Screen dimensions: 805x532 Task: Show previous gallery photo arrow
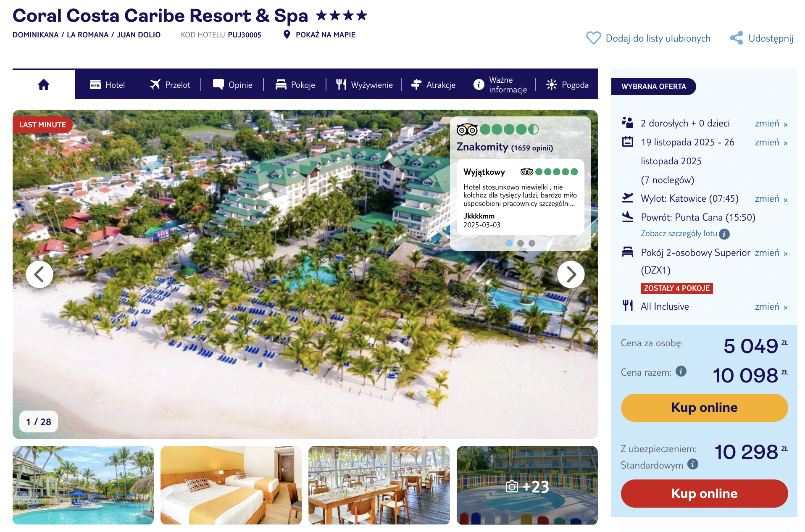click(x=39, y=274)
